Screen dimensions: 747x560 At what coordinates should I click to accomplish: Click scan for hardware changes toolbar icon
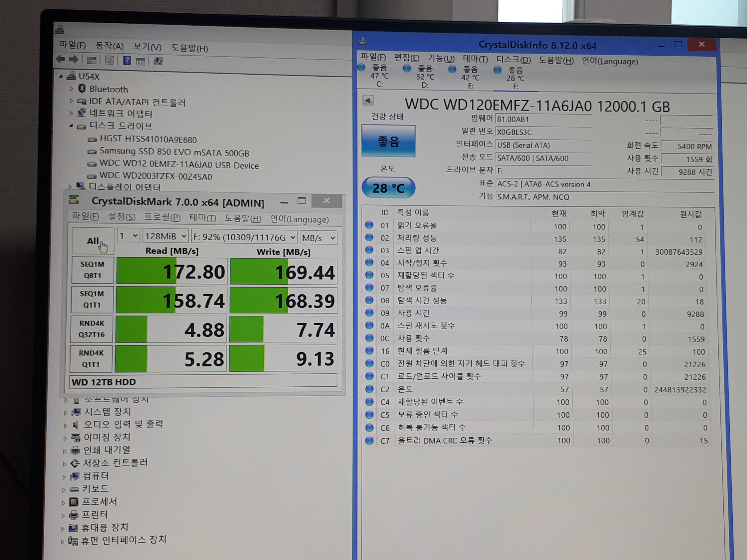(158, 62)
